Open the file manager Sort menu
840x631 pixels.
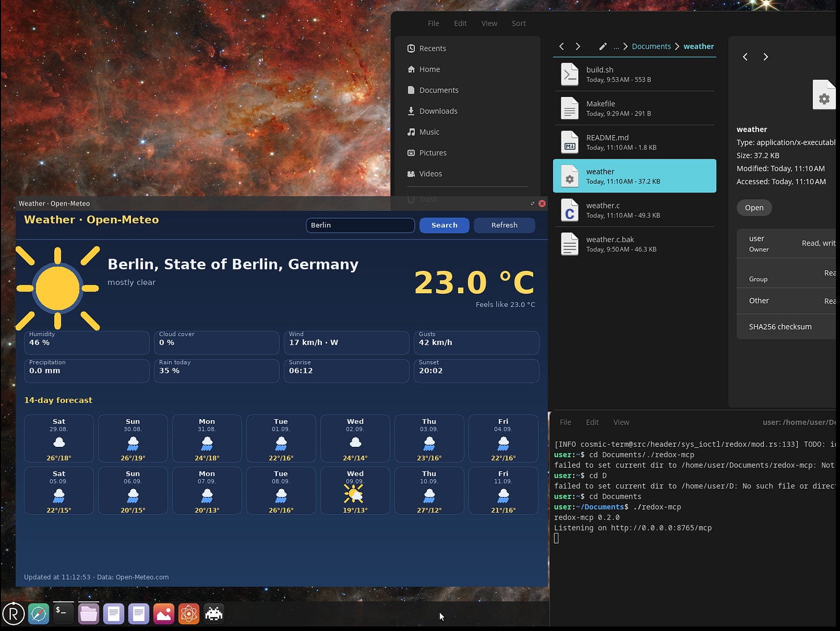(519, 23)
